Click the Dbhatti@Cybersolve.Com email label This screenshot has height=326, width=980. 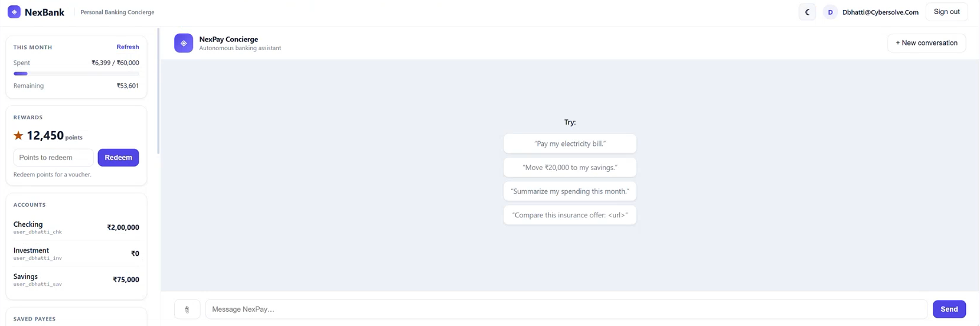tap(880, 12)
